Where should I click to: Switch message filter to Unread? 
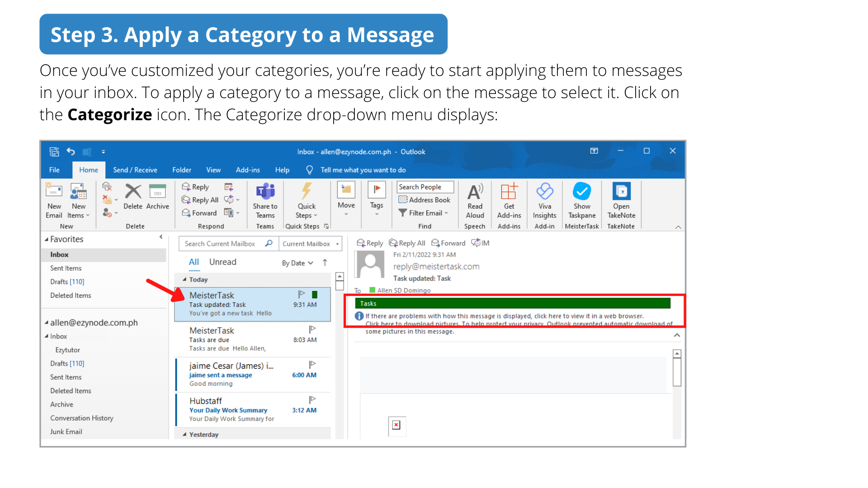[222, 262]
